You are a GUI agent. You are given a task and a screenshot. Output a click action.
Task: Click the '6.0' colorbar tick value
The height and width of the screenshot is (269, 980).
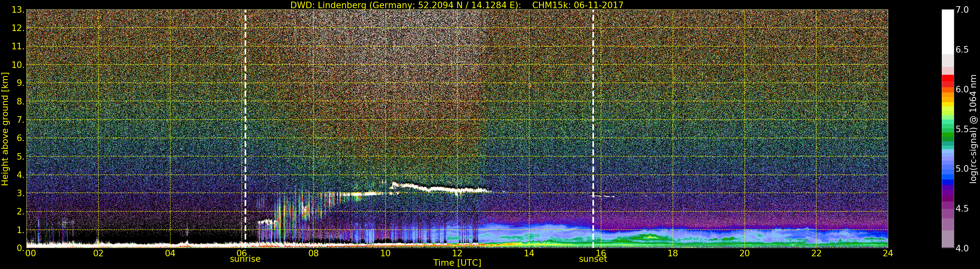962,89
